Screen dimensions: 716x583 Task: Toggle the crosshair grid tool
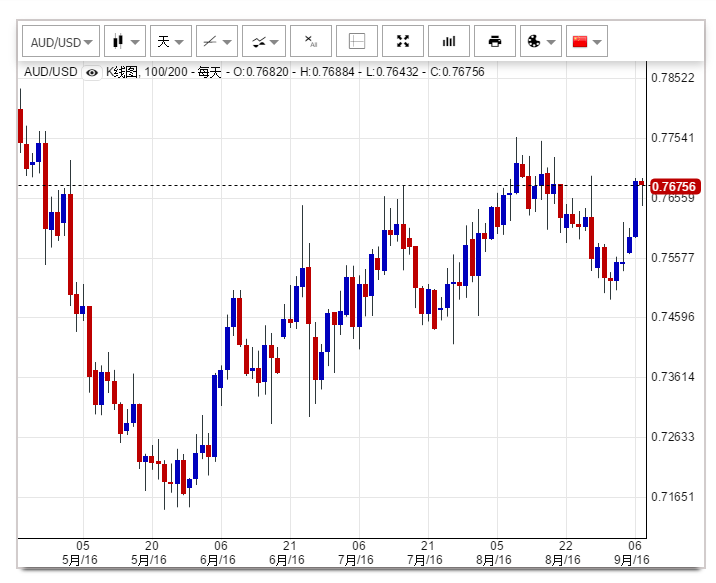[x=357, y=42]
